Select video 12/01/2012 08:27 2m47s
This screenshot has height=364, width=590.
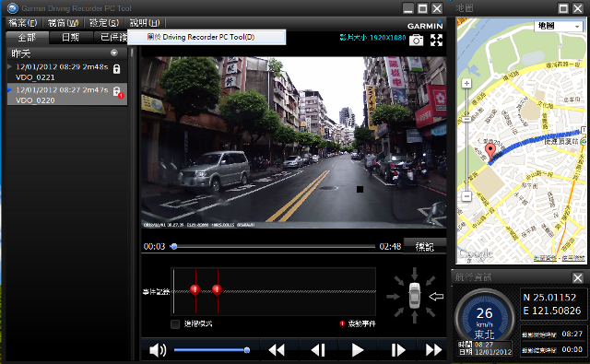click(67, 94)
